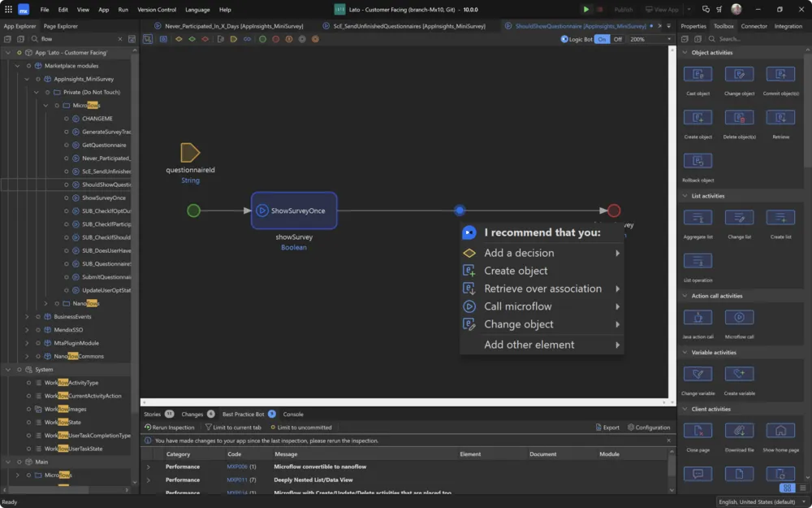Viewport: 812px width, 508px height.
Task: Select the Cast object activity icon
Action: click(698, 74)
